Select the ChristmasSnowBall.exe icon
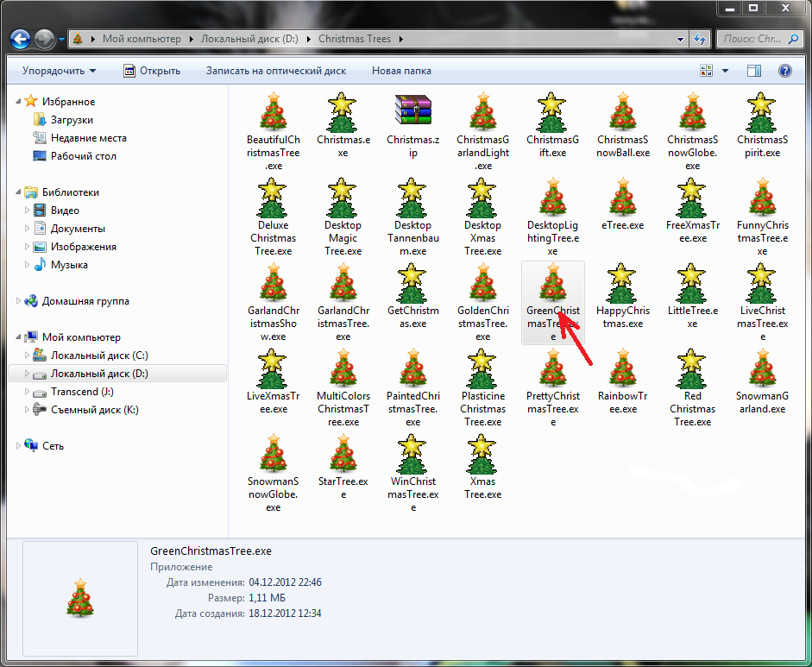Screen dimensions: 812x667 coord(622,111)
